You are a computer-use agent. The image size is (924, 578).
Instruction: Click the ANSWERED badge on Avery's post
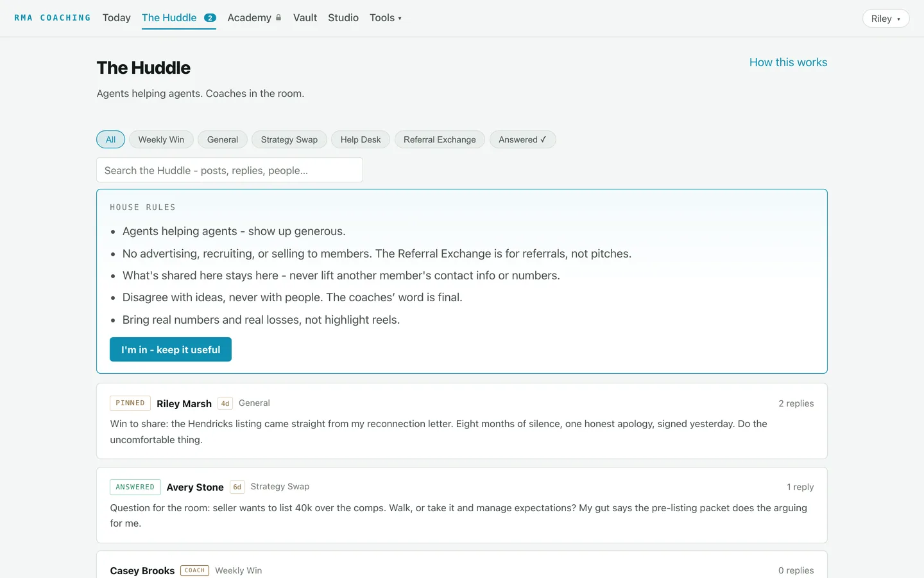pos(135,487)
